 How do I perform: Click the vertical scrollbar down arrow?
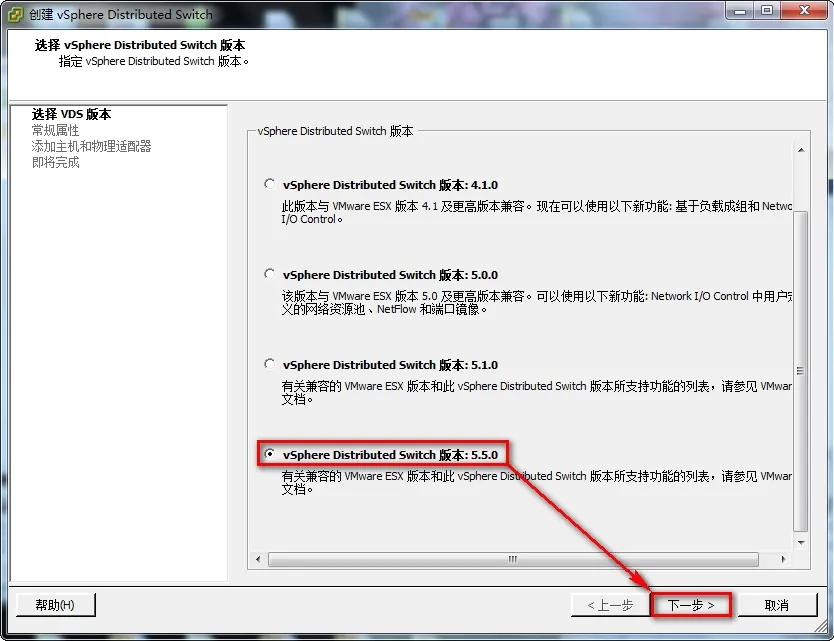(801, 543)
